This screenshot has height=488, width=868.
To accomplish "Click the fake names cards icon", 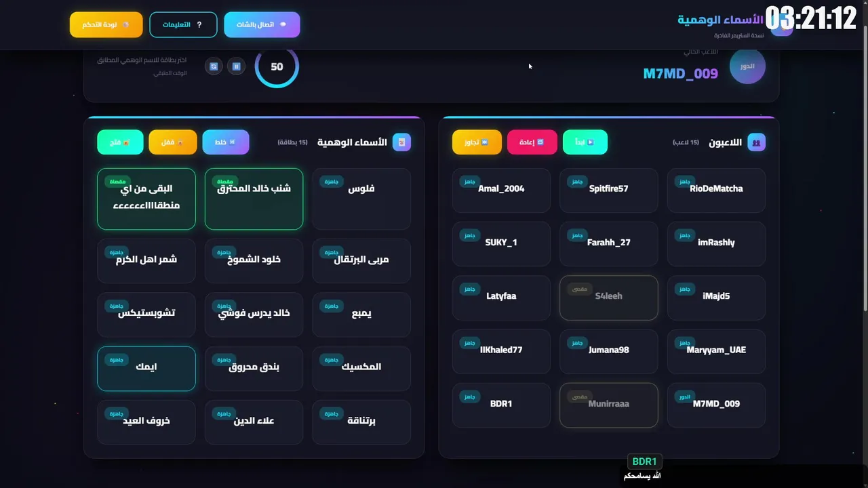I will (401, 142).
